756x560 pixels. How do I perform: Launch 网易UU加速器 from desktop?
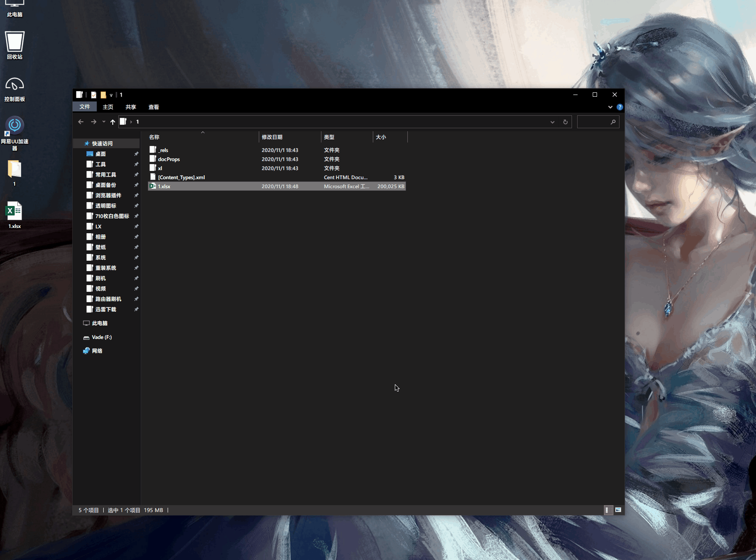click(14, 133)
